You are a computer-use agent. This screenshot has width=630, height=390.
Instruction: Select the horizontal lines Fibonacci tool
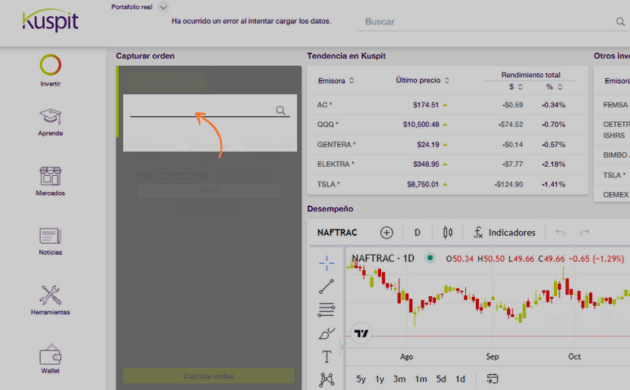(326, 310)
